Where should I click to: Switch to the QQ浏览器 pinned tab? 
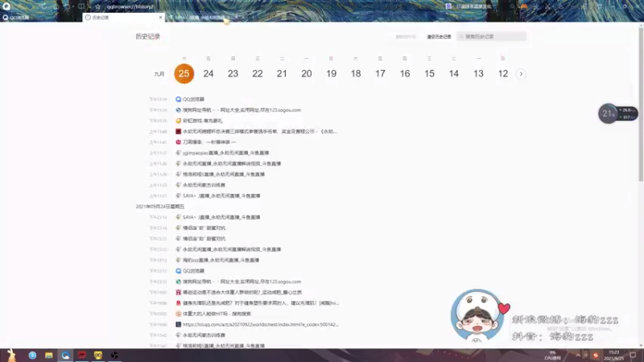[15, 18]
